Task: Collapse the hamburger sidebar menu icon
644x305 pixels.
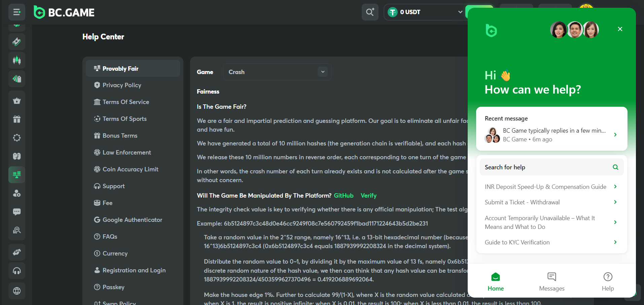Action: pyautogui.click(x=17, y=12)
